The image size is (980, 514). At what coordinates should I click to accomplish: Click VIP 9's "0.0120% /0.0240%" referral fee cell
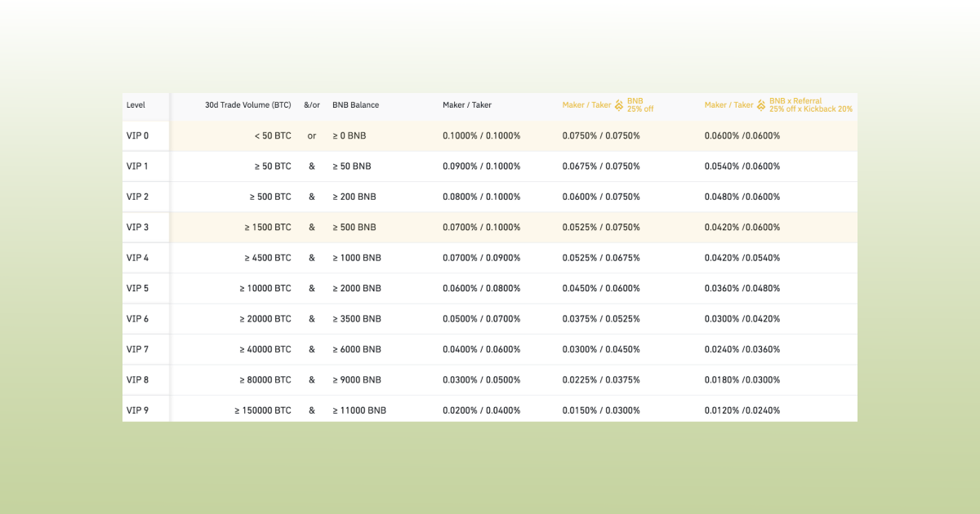click(742, 410)
